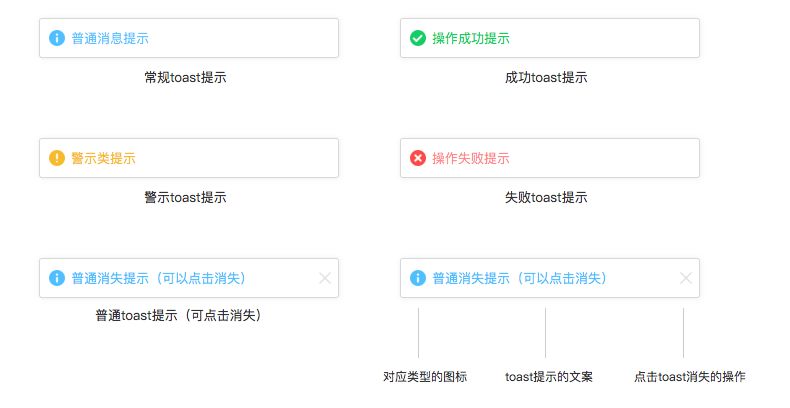Click the 点击toast消失的操作 annotation label
Screen dimensions: 790x408
tap(689, 377)
